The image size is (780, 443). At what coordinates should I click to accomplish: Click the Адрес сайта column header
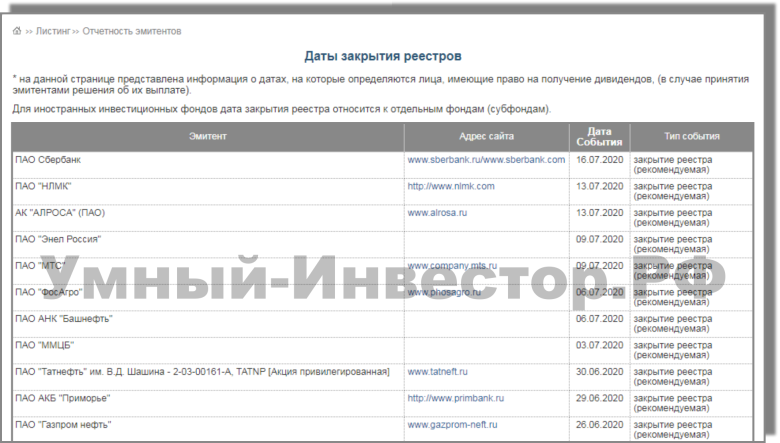pos(487,136)
